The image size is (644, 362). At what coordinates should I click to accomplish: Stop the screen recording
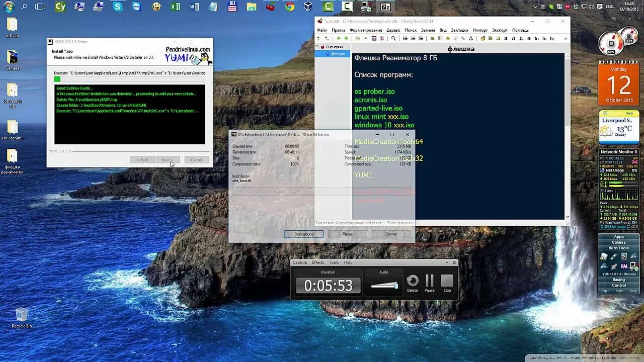[x=447, y=283]
